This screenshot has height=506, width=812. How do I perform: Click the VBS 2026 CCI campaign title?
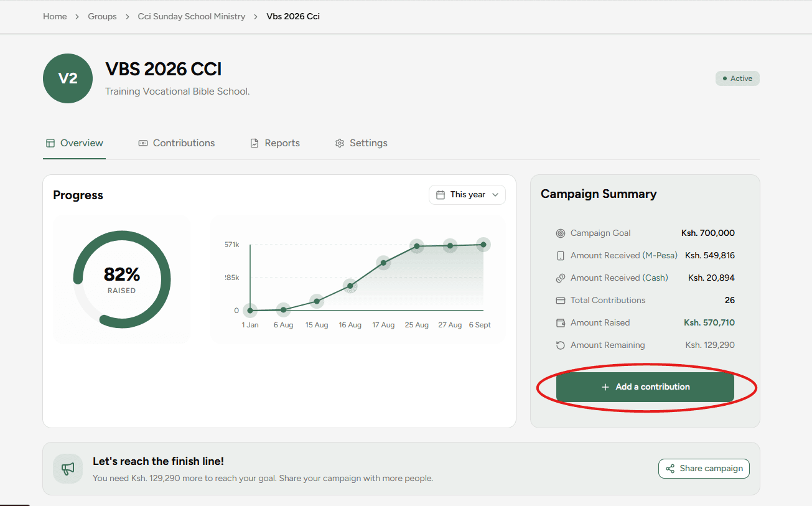[164, 69]
